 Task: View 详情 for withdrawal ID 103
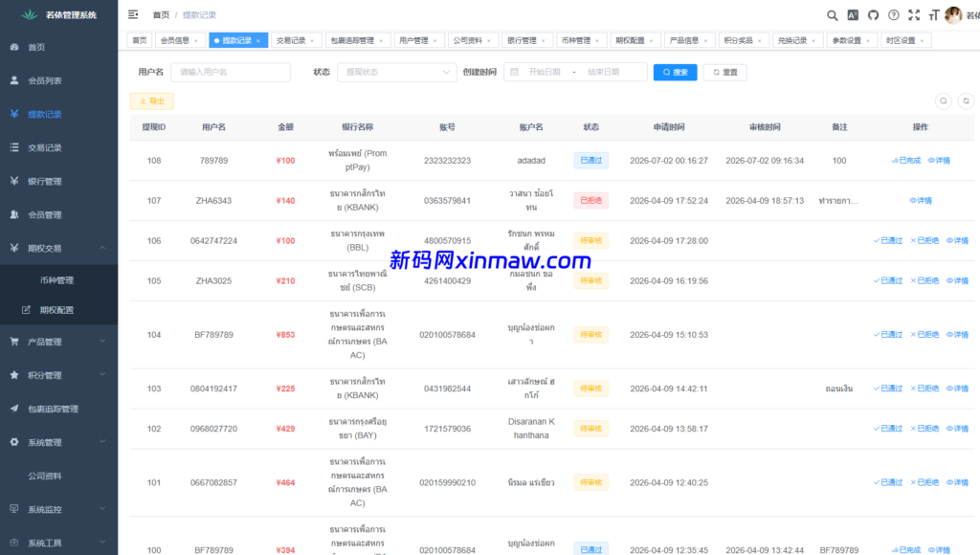click(x=957, y=388)
